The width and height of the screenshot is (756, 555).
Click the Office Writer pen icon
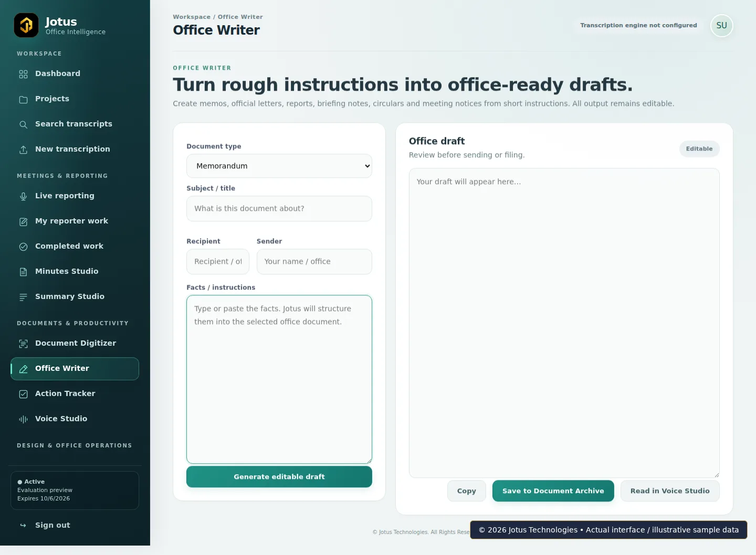click(23, 369)
